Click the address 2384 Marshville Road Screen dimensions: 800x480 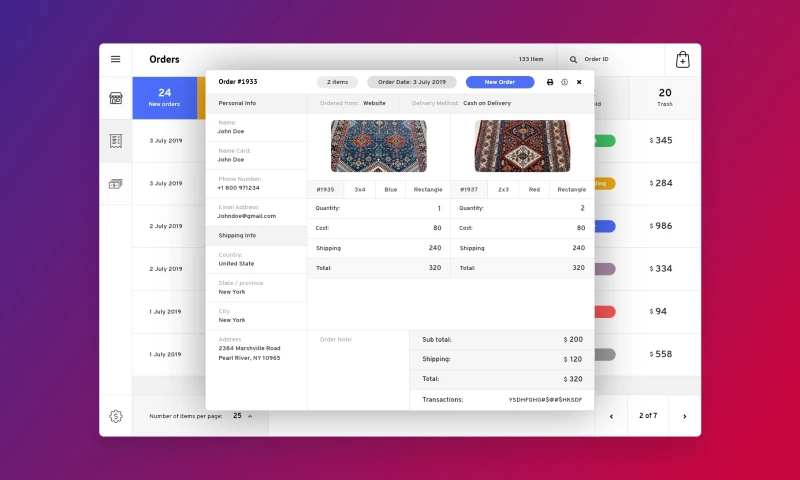pos(249,348)
